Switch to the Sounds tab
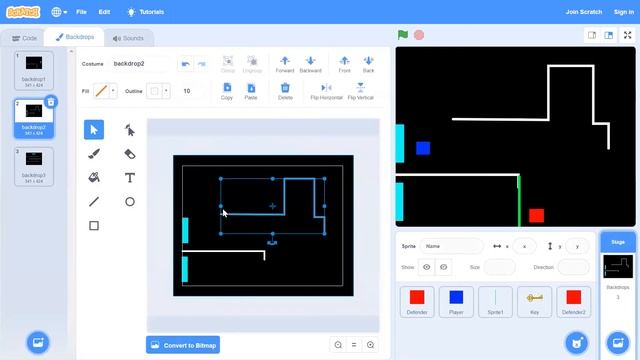This screenshot has width=640, height=360. (128, 38)
